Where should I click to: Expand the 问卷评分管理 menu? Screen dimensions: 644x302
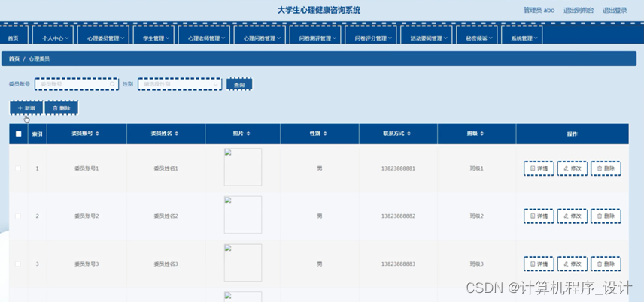coord(371,35)
